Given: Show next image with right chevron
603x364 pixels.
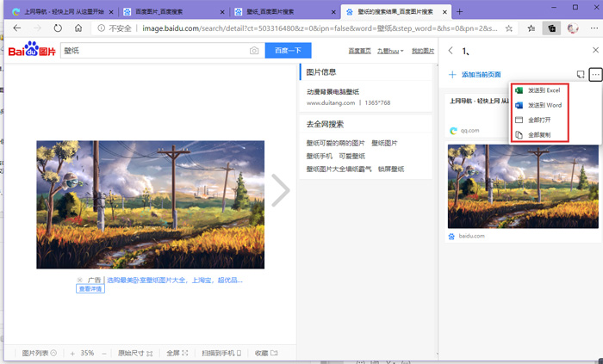Looking at the screenshot, I should tap(281, 190).
